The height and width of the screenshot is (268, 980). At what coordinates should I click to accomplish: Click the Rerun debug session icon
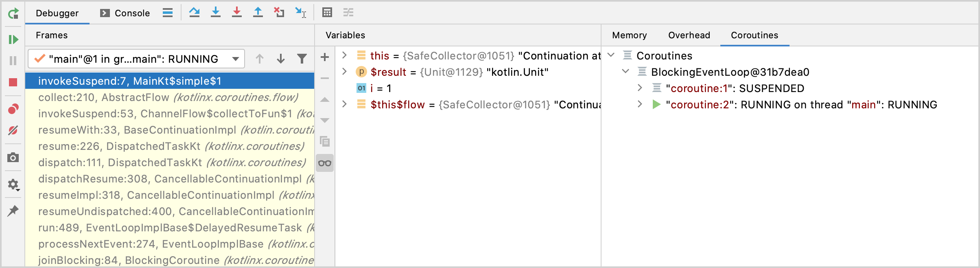(13, 13)
